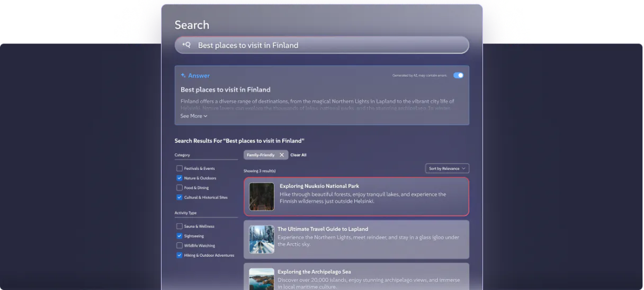
Task: Click the Family-Friendly filter chip label
Action: click(261, 155)
